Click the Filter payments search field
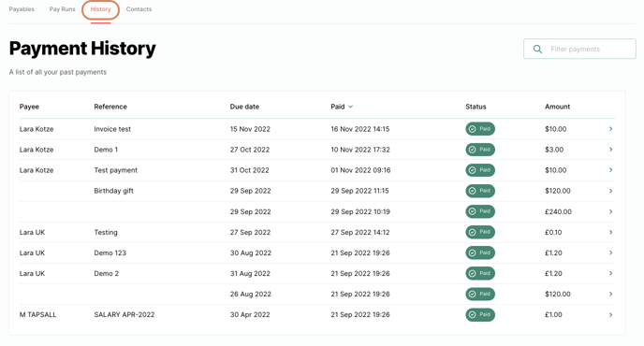This screenshot has height=346, width=644. (579, 49)
